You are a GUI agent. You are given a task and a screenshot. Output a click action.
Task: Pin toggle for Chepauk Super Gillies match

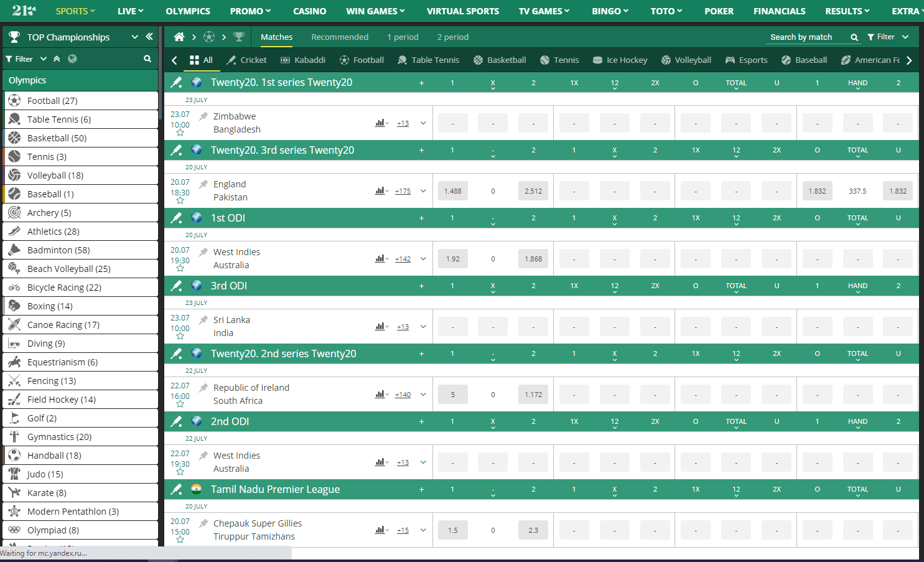click(203, 523)
